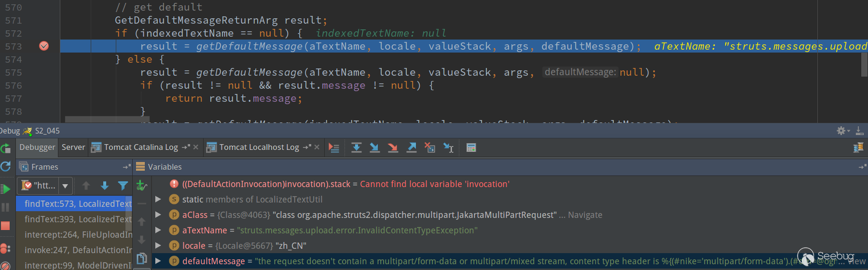Screen dimensions: 868x270
Task: Switch to the Debugger tab
Action: 37,148
